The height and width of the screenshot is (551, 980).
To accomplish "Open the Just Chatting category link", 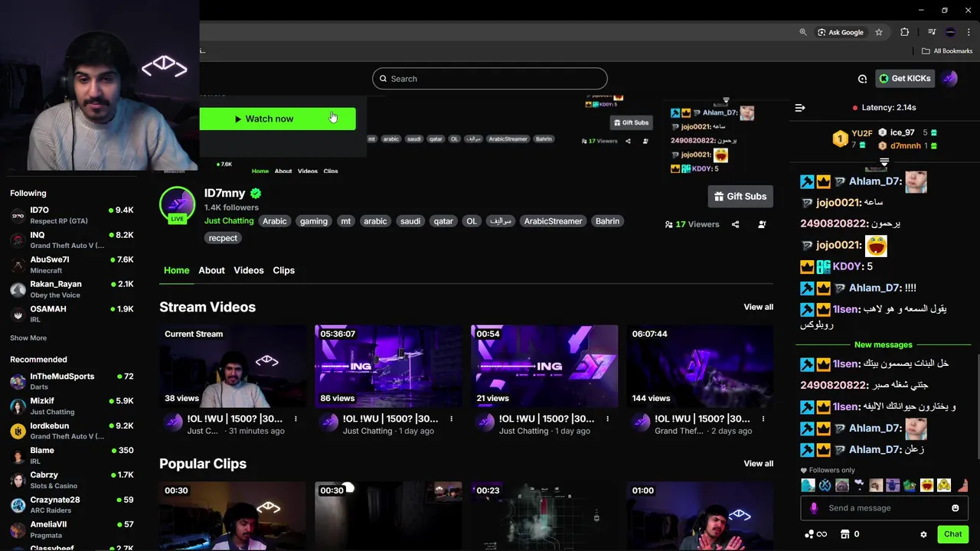I will click(x=229, y=220).
